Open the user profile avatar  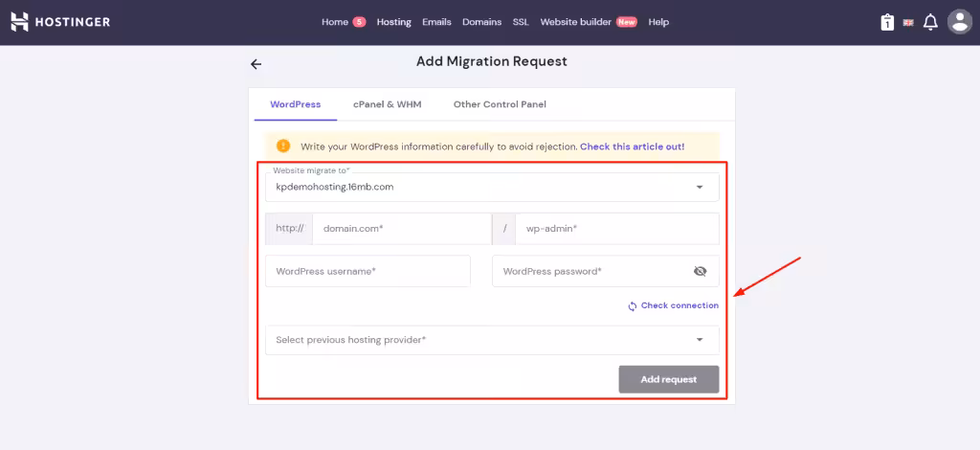click(x=959, y=22)
